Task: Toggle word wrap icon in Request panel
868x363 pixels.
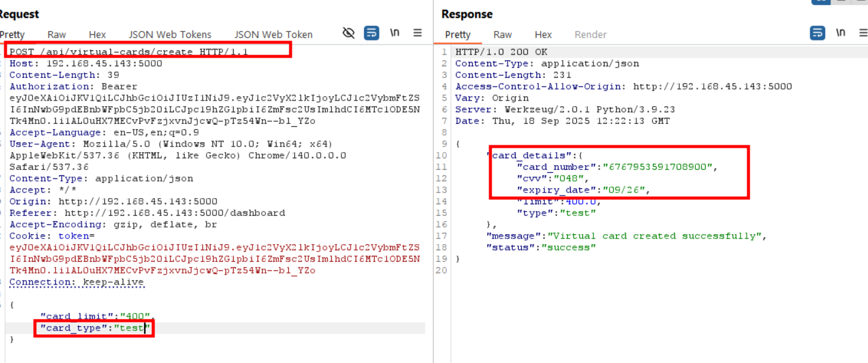Action: [x=371, y=33]
